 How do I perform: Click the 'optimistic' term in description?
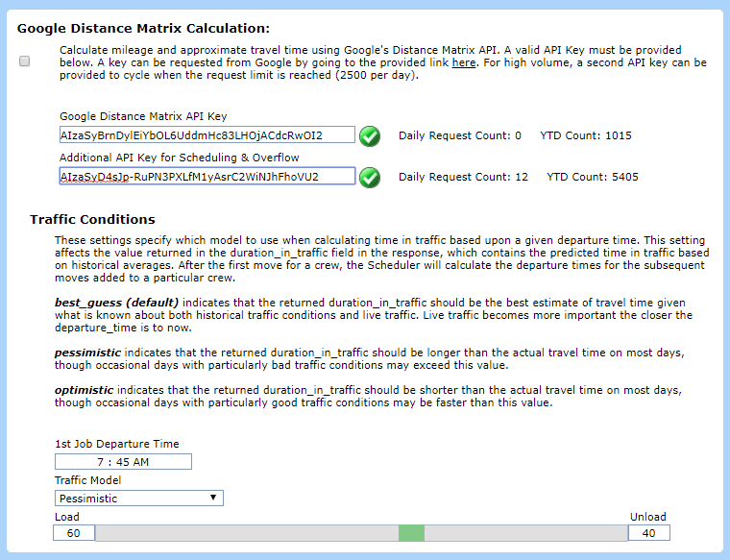(x=84, y=390)
